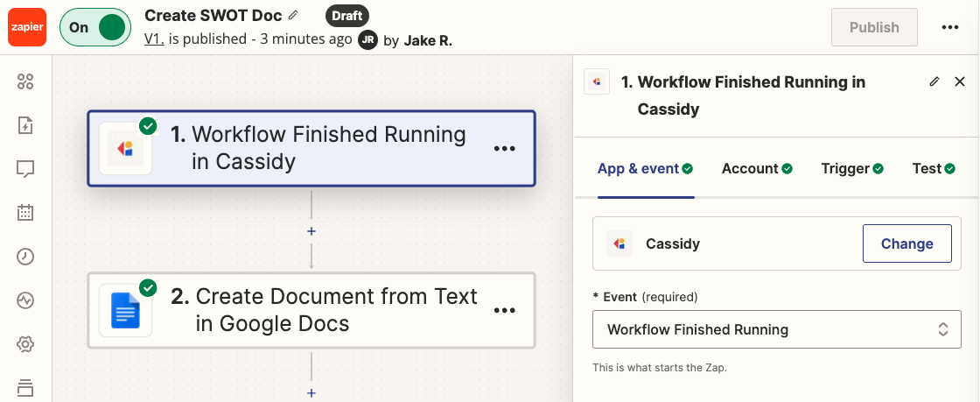This screenshot has width=980, height=402.
Task: Open the Zapier home logo
Action: tap(27, 27)
